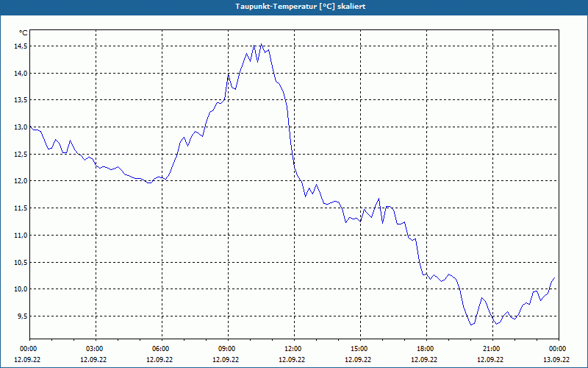This screenshot has height=368, width=588.
Task: Select the '12.09.22' date under '21:00'
Action: click(490, 359)
